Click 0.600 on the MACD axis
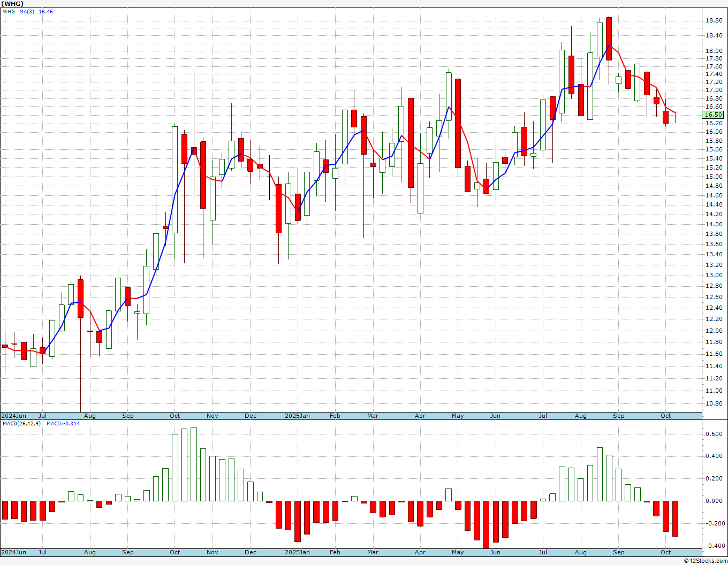Image resolution: width=728 pixels, height=565 pixels. 714,434
